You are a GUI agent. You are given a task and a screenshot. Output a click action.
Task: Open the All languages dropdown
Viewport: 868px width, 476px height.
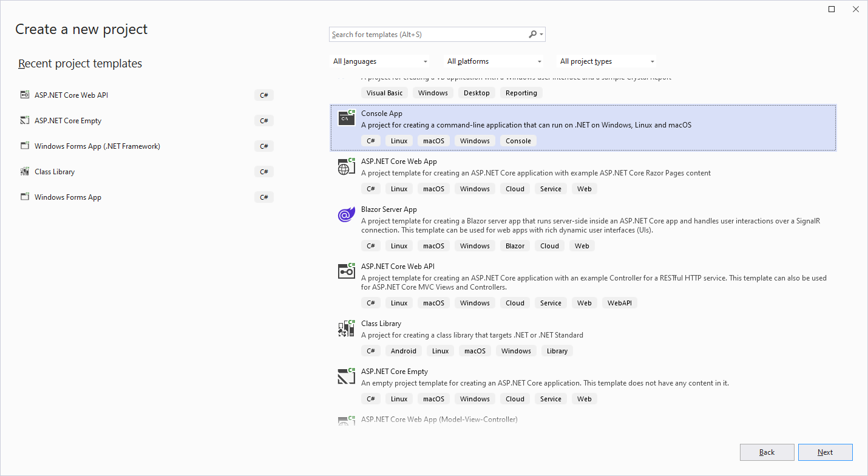[x=380, y=61]
